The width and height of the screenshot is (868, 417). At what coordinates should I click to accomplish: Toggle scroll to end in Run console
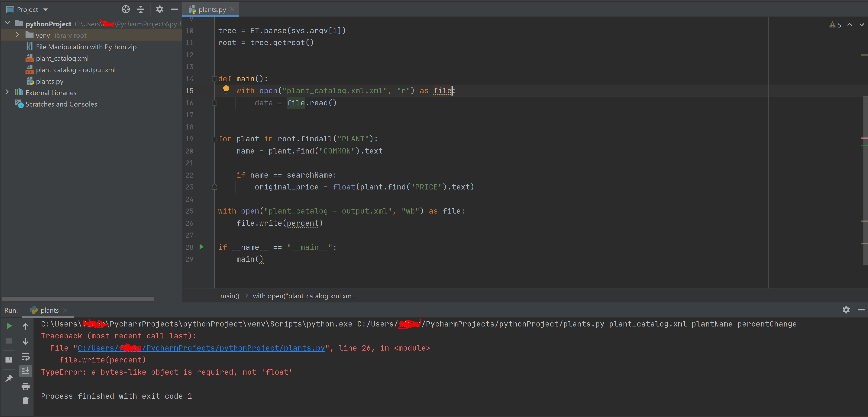click(26, 371)
